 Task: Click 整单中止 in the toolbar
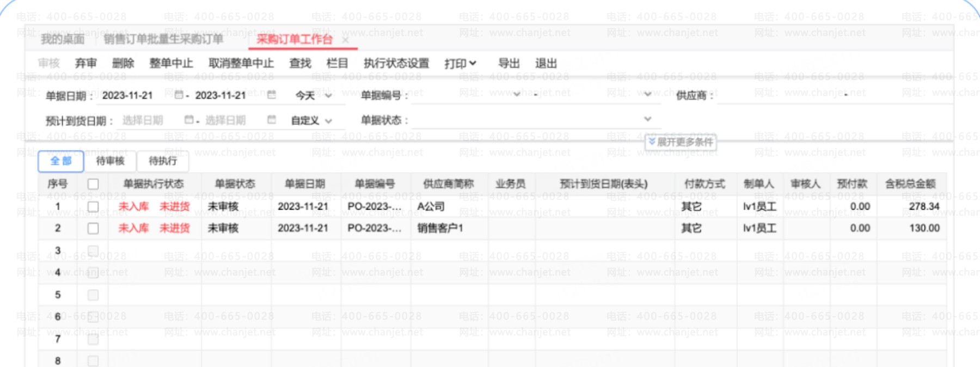click(x=171, y=63)
